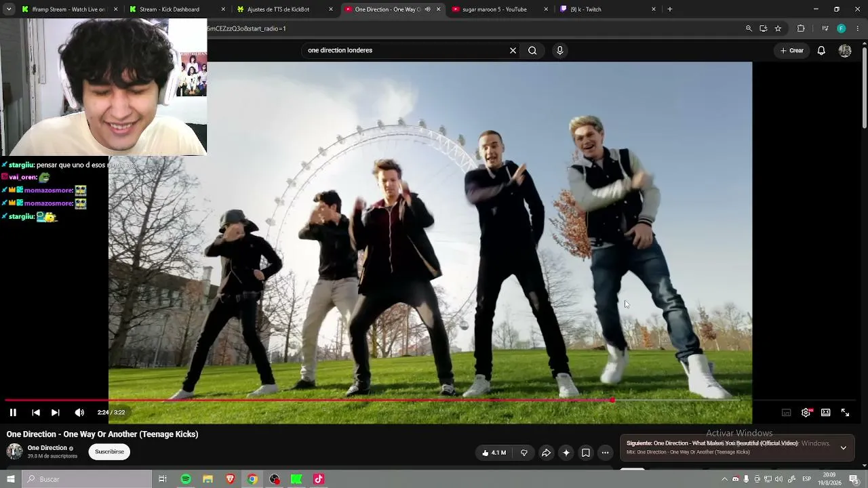Open the Windows notification center

pos(854,479)
